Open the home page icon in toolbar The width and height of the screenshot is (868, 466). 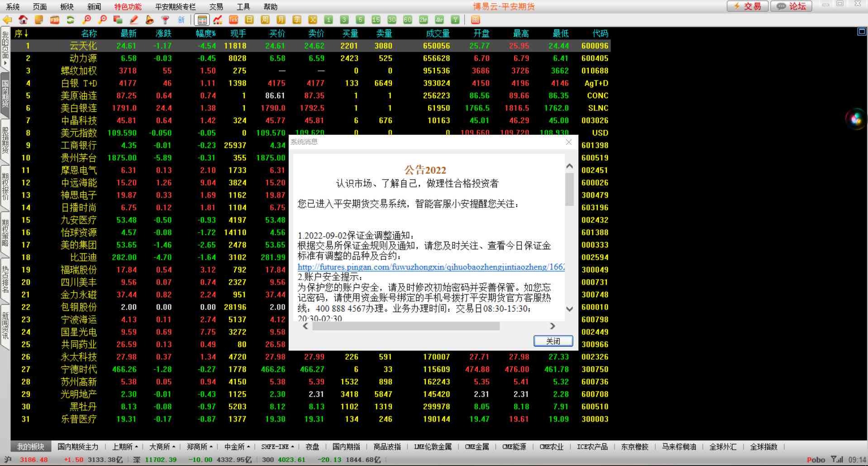click(23, 20)
